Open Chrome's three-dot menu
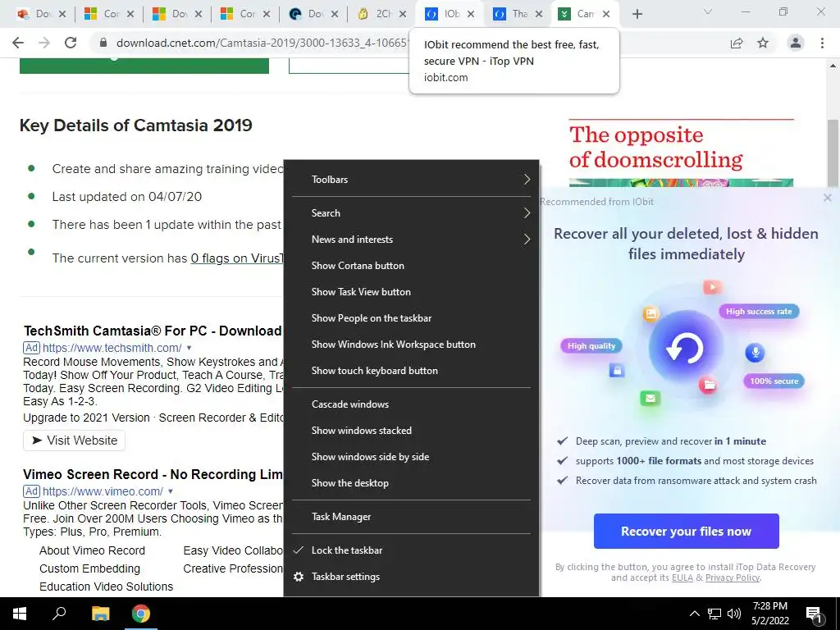840x630 pixels. click(822, 43)
